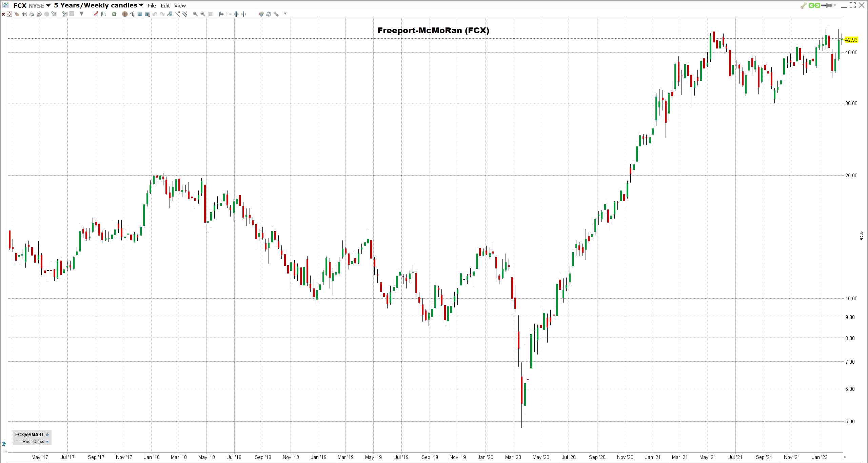Click the red X icon at the toolbar's start
Image resolution: width=868 pixels, height=463 pixels.
pos(3,14)
